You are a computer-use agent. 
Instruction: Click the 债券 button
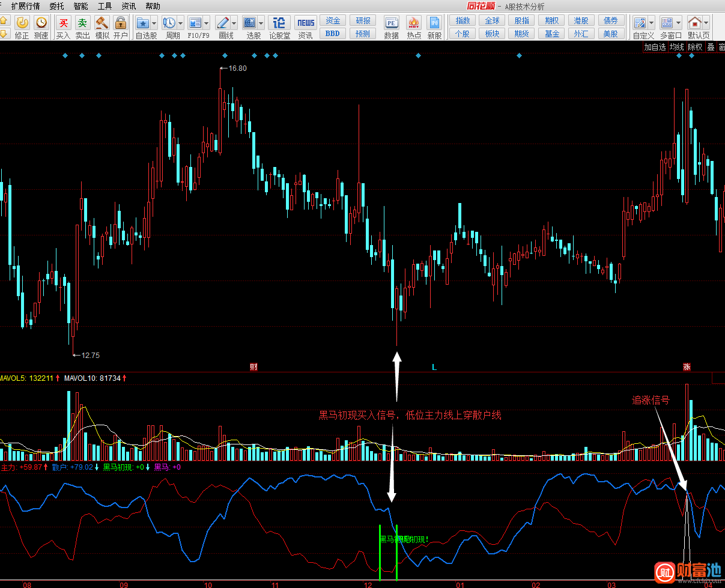coord(611,20)
